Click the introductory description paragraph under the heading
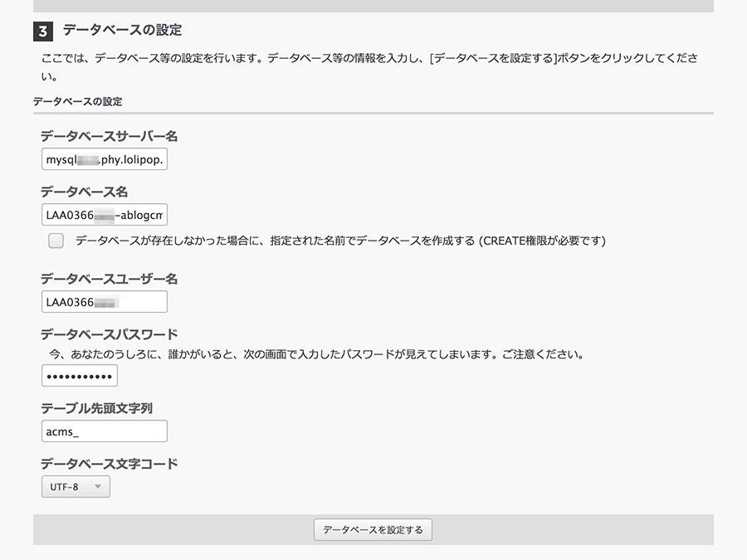 [x=369, y=59]
